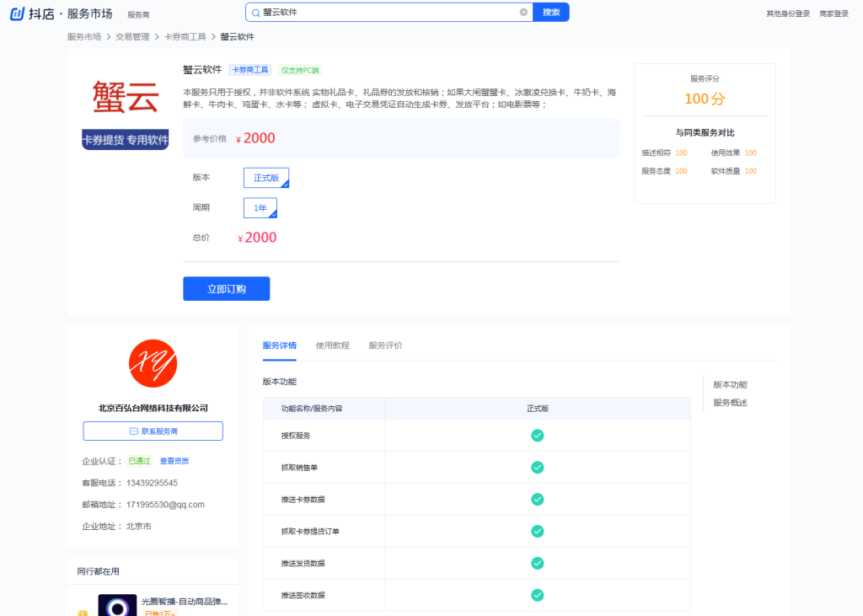Click the company name 北京百弘台网络科技有限公司
The image size is (863, 616).
(x=153, y=408)
